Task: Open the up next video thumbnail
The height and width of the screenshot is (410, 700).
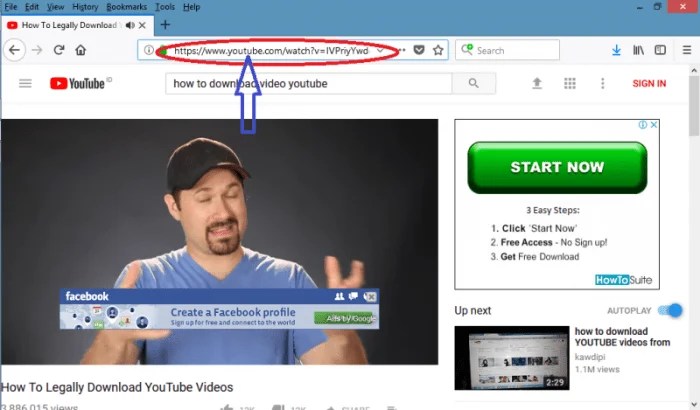Action: (512, 358)
